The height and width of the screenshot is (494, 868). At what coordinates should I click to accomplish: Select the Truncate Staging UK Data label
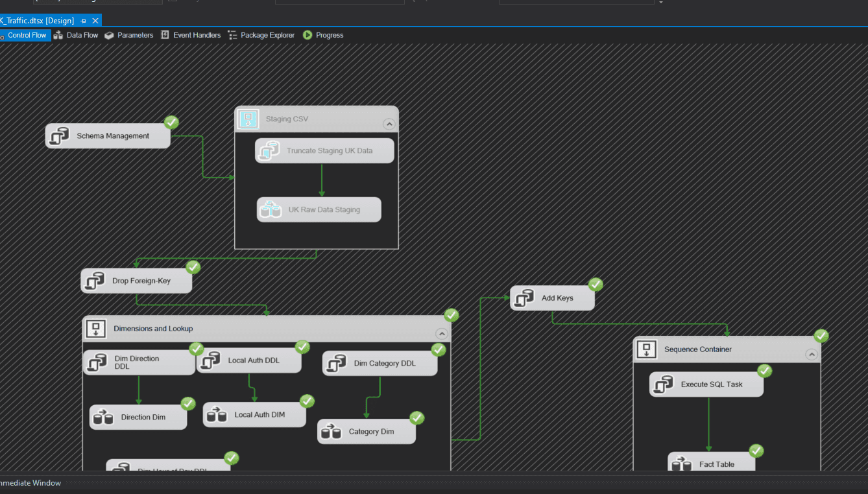[x=330, y=150]
